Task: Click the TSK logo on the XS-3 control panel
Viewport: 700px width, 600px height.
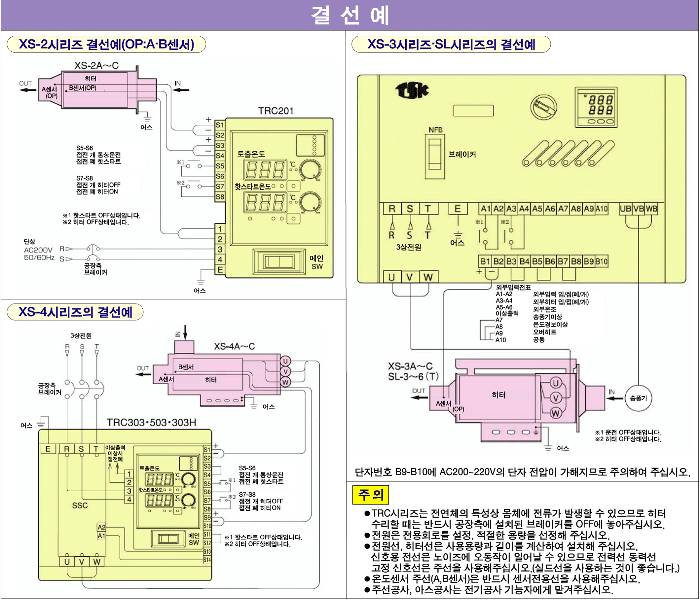Action: click(412, 90)
